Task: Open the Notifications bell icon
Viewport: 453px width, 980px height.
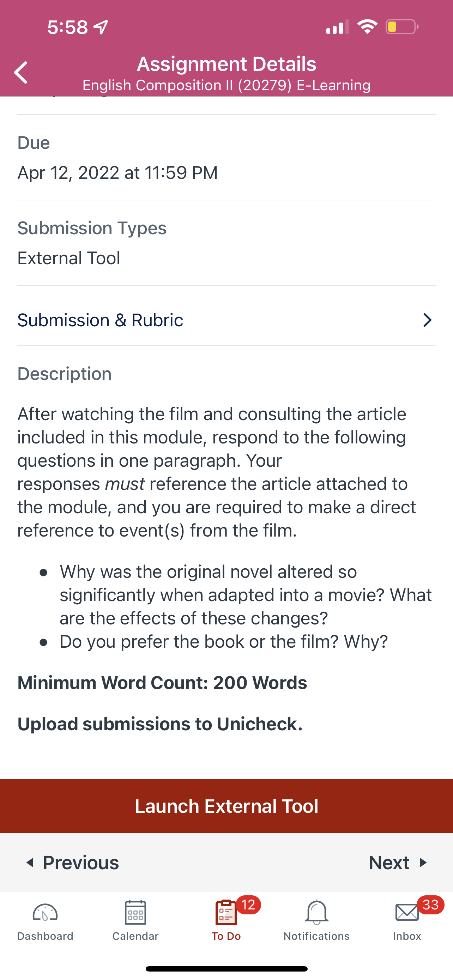Action: tap(316, 912)
